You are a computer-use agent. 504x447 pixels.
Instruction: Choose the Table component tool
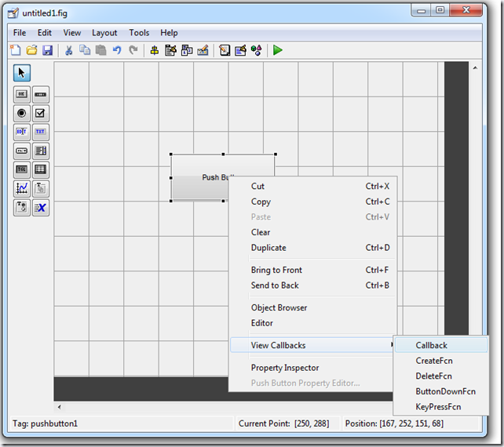[x=41, y=169]
